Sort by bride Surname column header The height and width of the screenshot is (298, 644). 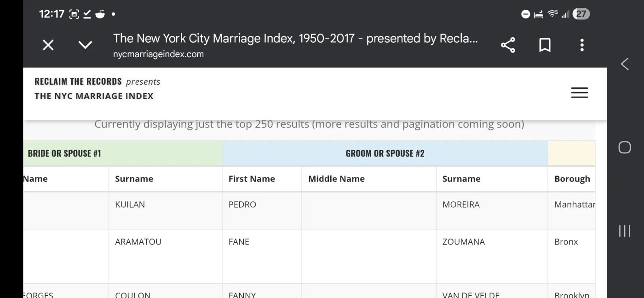click(x=134, y=179)
